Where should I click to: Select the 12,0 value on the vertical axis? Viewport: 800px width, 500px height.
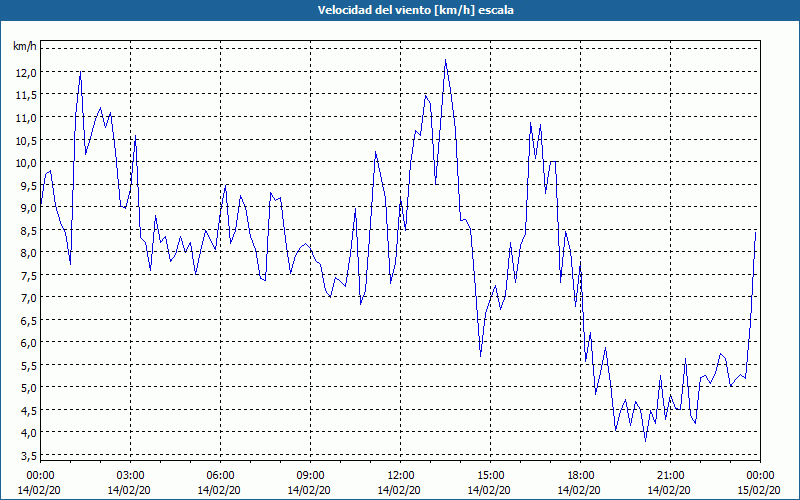tap(26, 73)
